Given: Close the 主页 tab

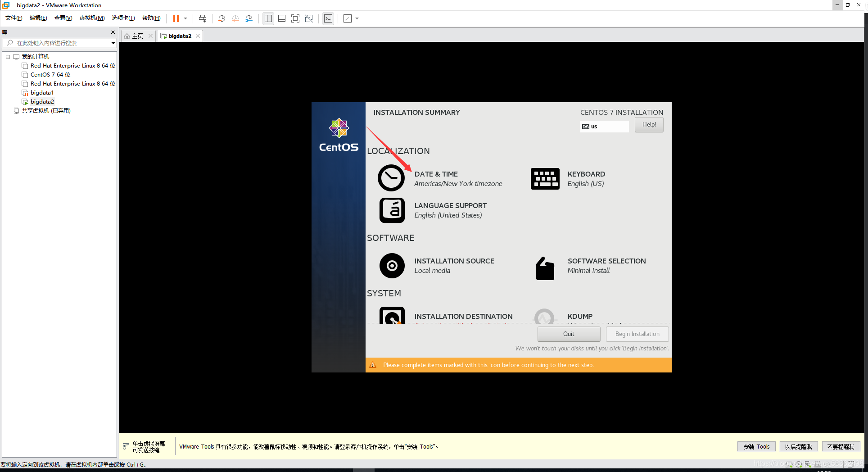Looking at the screenshot, I should [150, 36].
